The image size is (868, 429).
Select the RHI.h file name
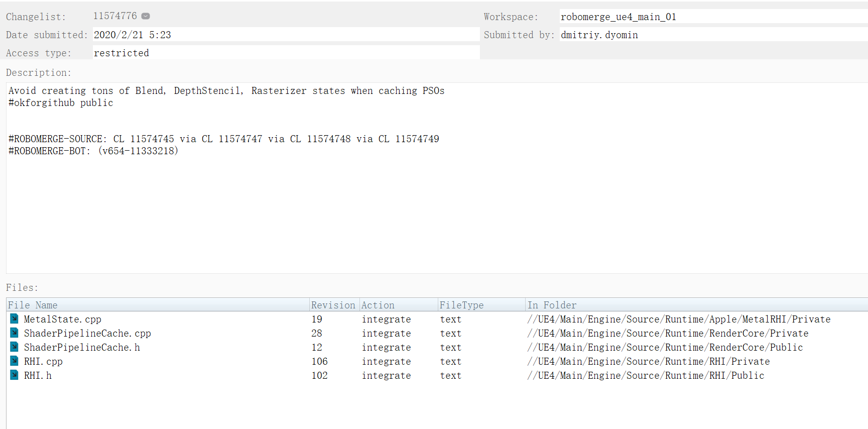coord(38,375)
